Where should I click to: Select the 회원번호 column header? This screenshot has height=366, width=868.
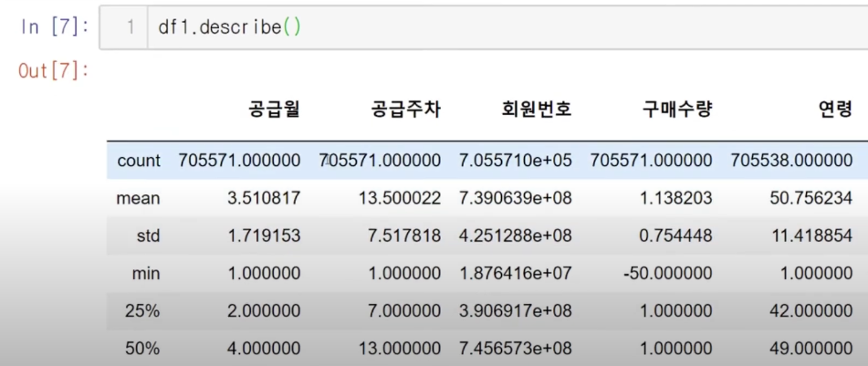(x=537, y=110)
